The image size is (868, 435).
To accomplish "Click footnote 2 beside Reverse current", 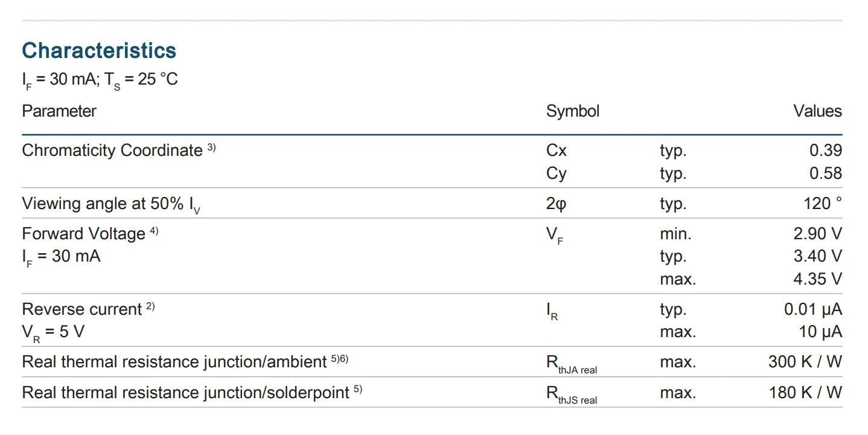I will point(150,306).
